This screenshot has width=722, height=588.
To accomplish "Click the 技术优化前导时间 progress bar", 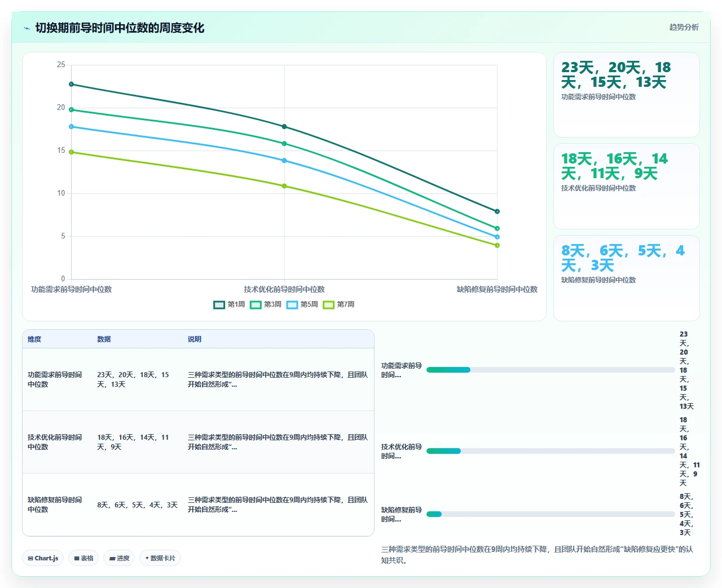I will (x=551, y=451).
